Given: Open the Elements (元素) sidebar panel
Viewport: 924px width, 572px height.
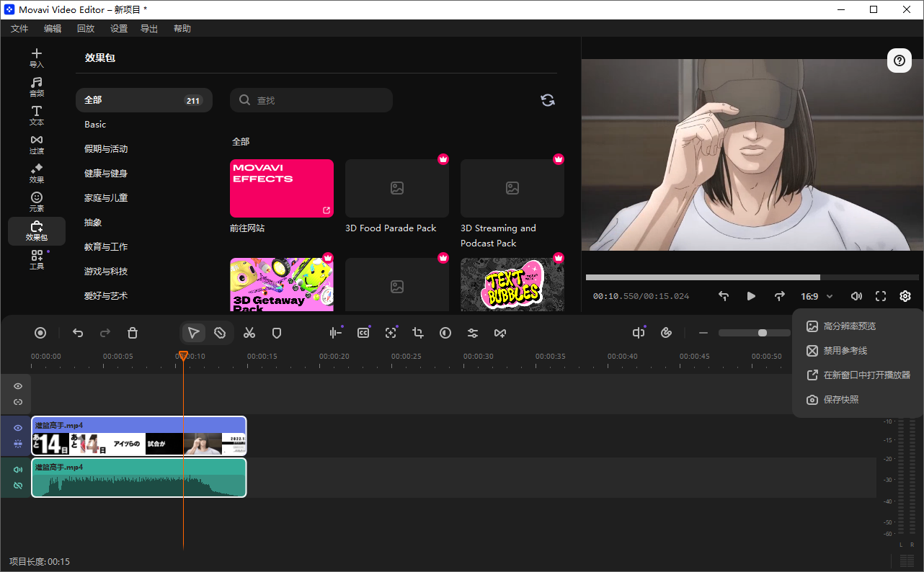Looking at the screenshot, I should 37,202.
